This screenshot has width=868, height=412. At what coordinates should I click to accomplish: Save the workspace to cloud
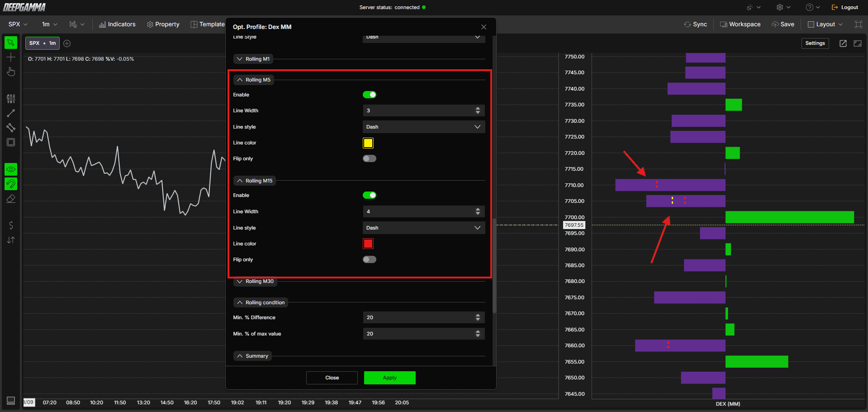(783, 24)
